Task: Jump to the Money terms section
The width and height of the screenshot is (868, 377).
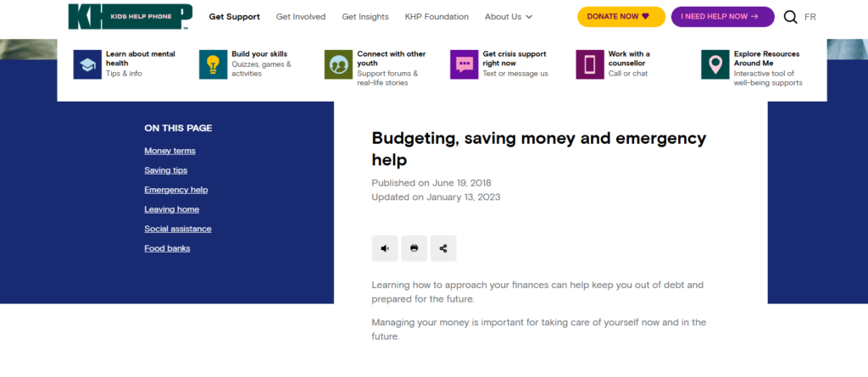Action: (170, 151)
